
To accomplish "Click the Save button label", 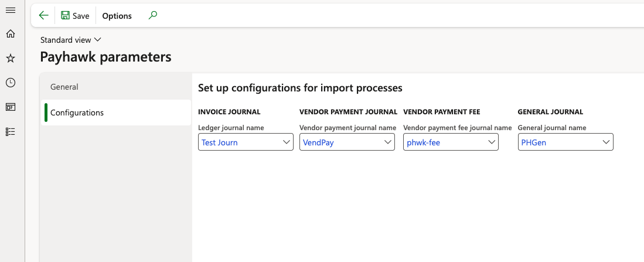I will [81, 16].
